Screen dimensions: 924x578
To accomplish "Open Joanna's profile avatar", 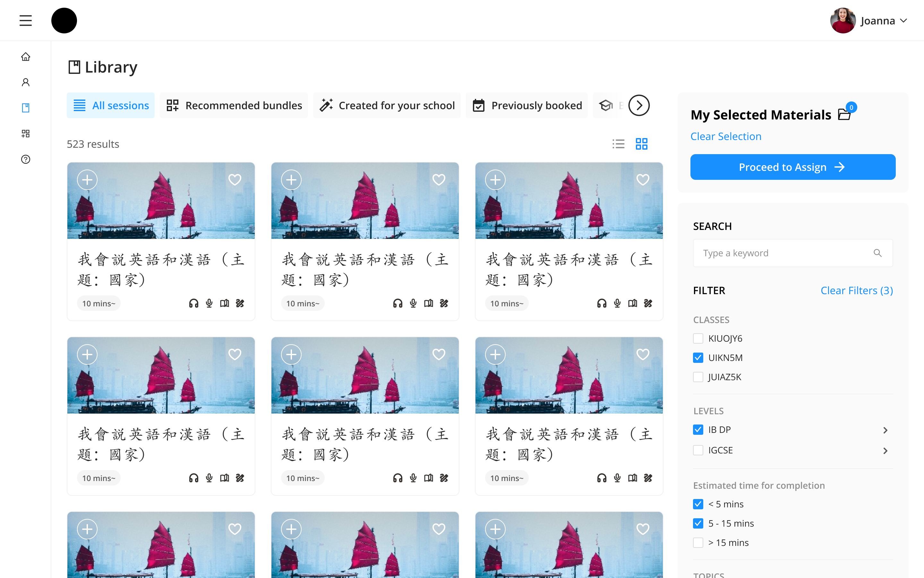I will [x=843, y=21].
